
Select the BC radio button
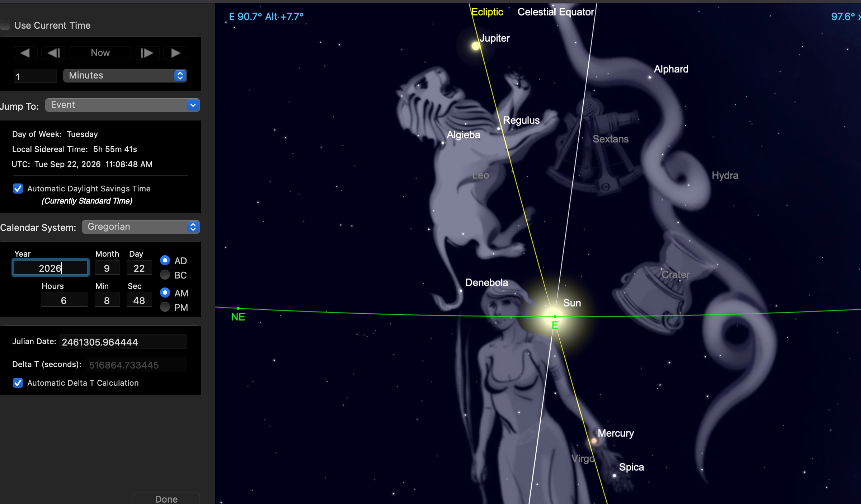(x=165, y=275)
